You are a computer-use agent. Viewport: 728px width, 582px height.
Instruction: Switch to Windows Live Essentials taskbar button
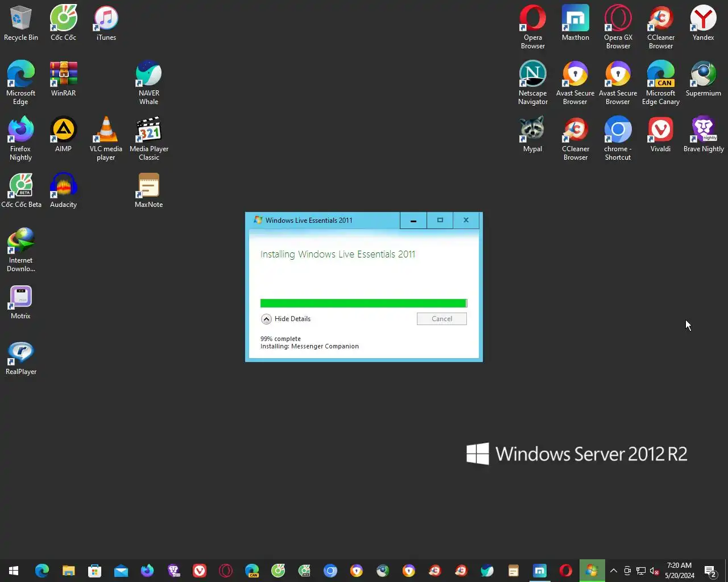(592, 571)
